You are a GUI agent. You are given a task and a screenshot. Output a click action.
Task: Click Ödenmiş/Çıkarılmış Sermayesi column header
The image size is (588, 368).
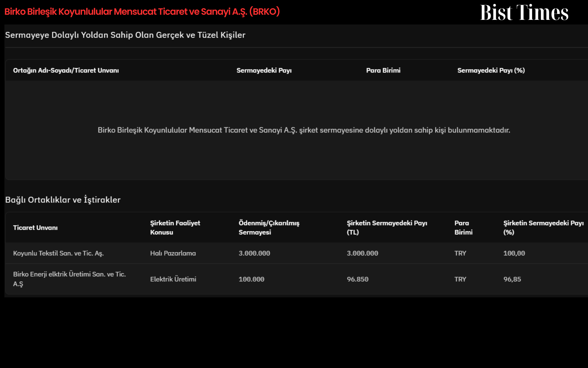click(x=269, y=227)
